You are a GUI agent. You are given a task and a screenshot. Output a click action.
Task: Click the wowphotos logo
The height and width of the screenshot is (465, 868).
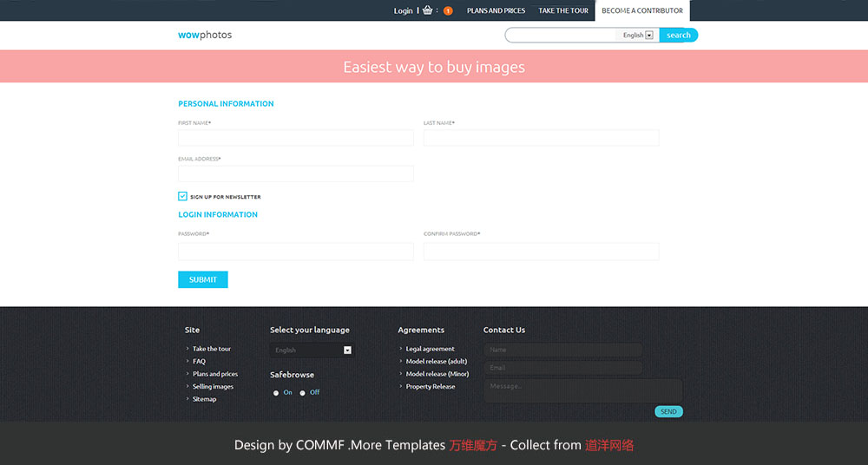(205, 35)
